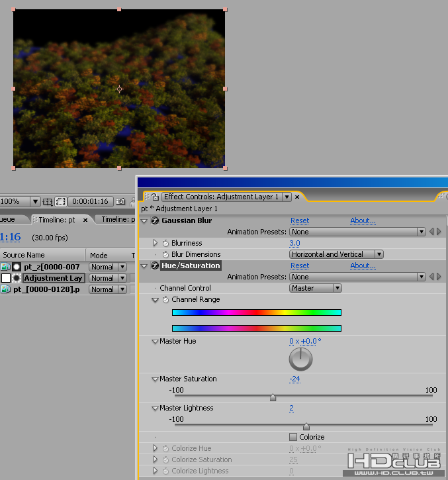This screenshot has width=448, height=480.
Task: Click the Blurriness stopwatch icon
Action: click(x=165, y=244)
